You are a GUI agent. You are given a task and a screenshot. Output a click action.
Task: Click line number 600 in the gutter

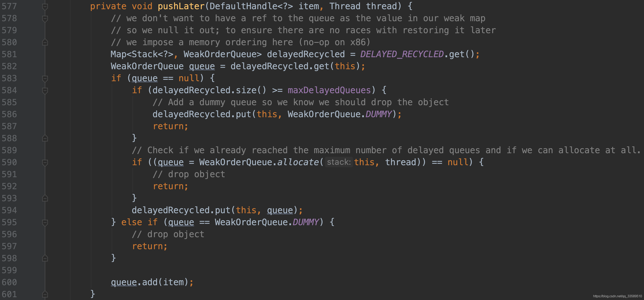pyautogui.click(x=9, y=282)
